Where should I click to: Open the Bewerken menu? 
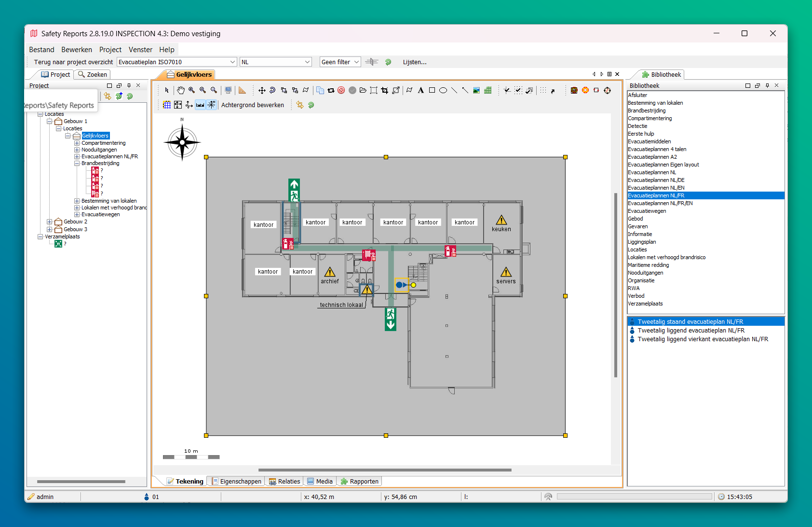pos(76,50)
